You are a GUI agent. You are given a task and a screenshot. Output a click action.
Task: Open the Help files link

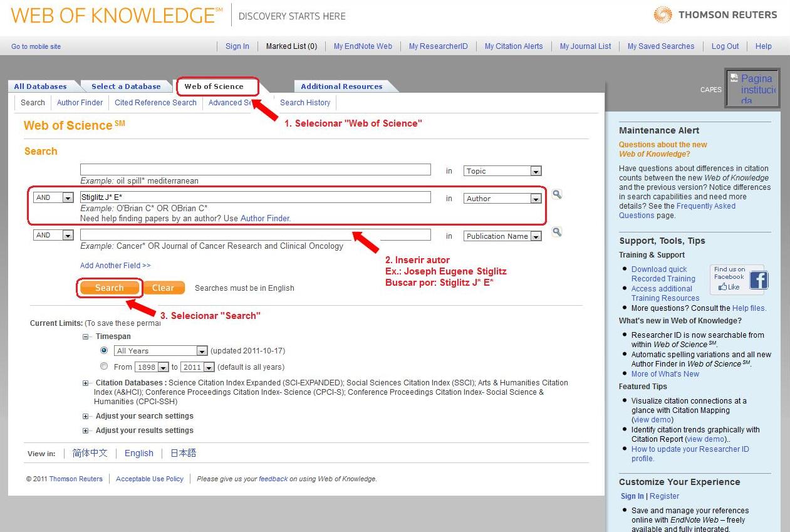(749, 308)
